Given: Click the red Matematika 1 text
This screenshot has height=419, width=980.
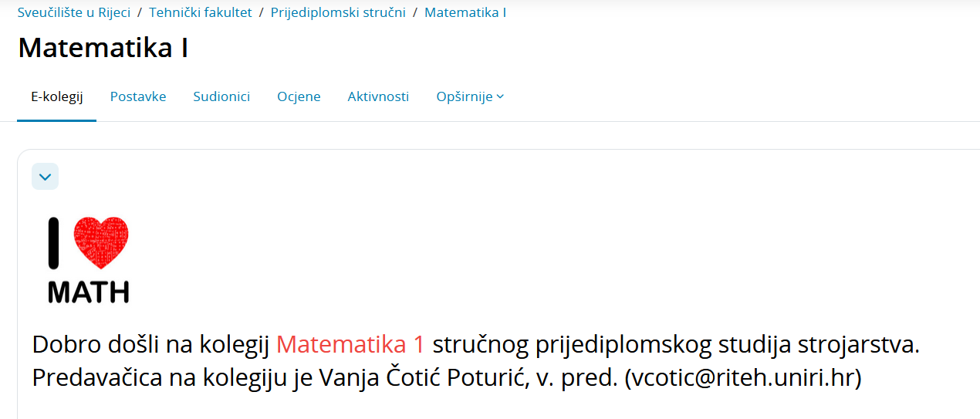Looking at the screenshot, I should (x=350, y=345).
